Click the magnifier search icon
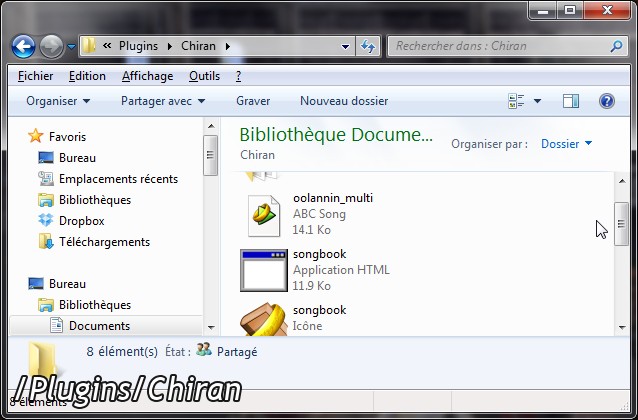 [616, 46]
